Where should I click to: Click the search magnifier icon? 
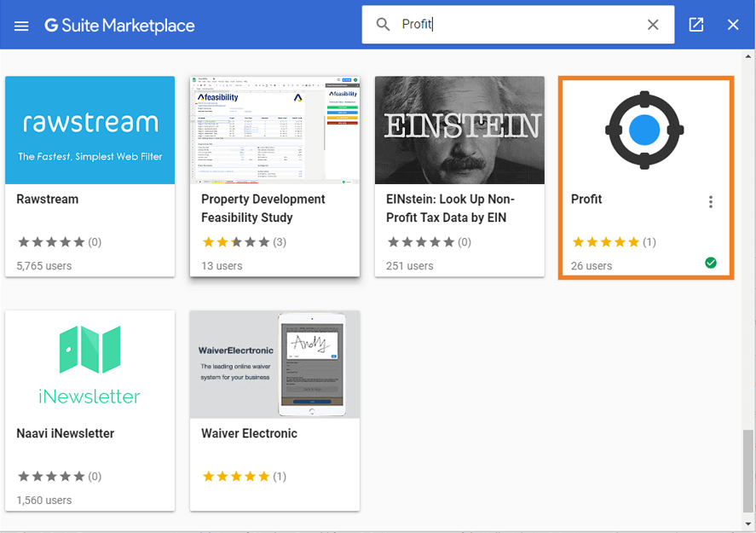pos(383,24)
